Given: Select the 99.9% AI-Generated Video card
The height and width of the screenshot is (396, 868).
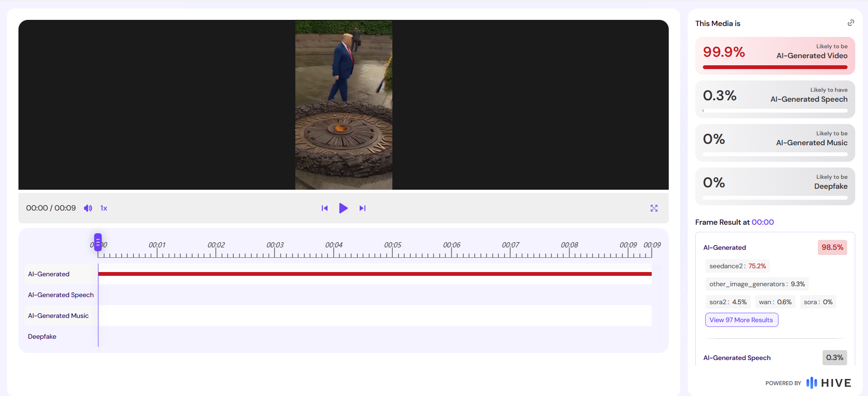Looking at the screenshot, I should pyautogui.click(x=775, y=56).
